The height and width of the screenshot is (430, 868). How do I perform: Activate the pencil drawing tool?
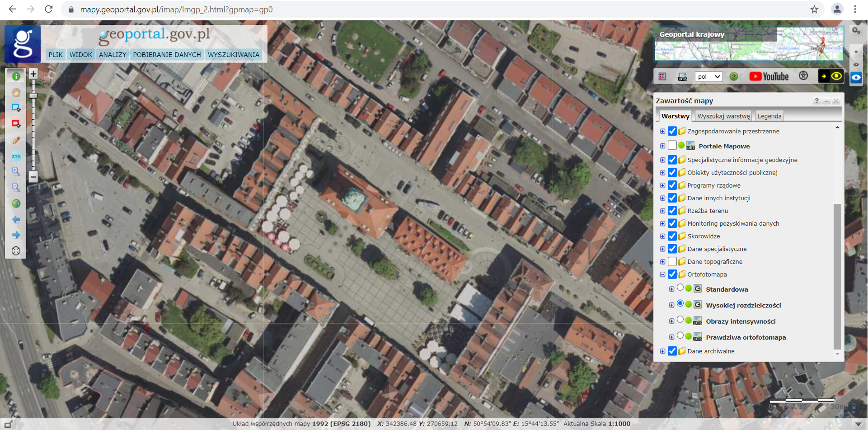(16, 140)
